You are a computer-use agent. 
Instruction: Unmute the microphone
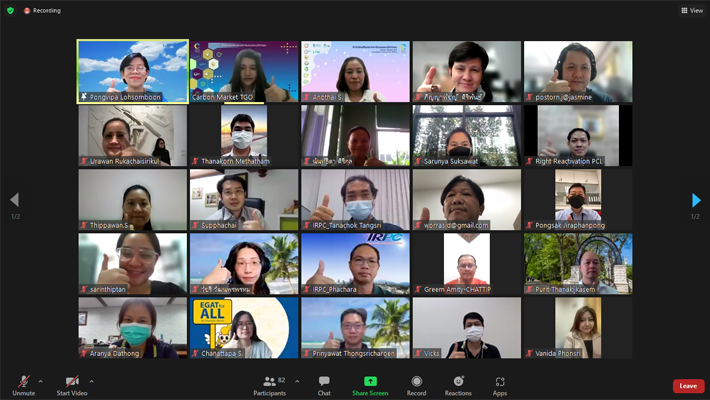point(23,385)
